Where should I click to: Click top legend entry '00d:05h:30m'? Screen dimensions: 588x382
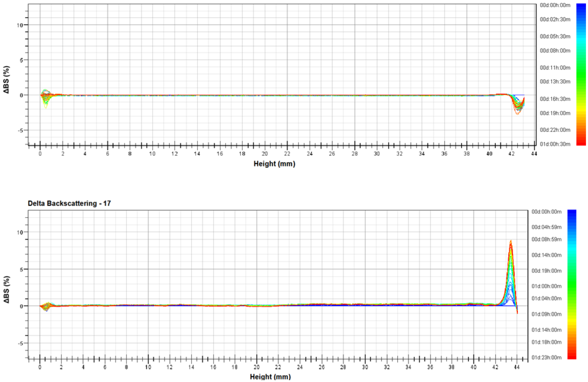[555, 36]
